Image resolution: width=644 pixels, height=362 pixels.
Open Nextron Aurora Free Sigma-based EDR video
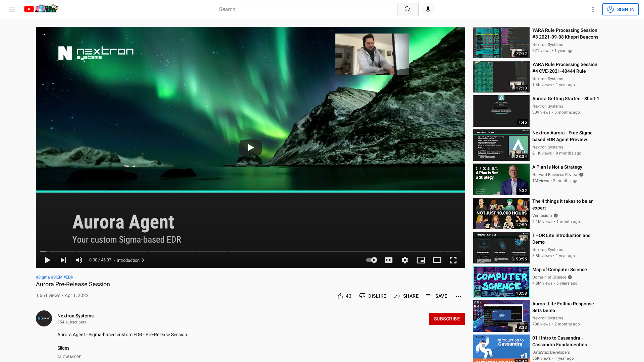(563, 136)
